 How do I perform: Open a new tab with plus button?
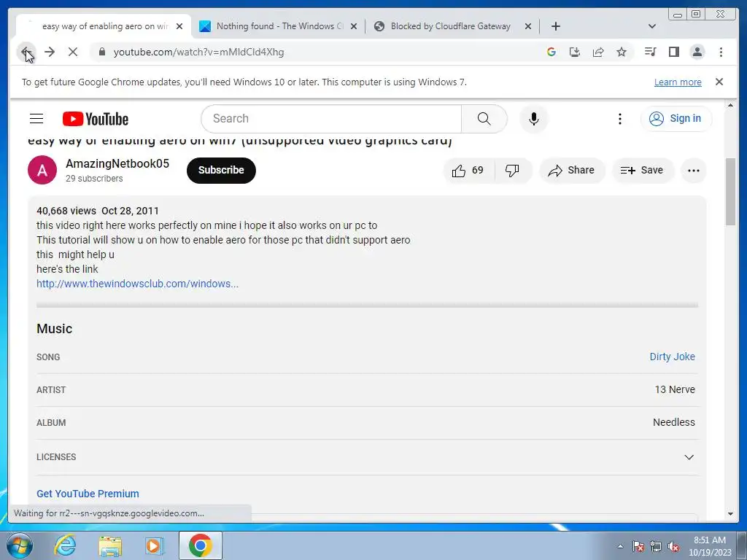point(555,26)
